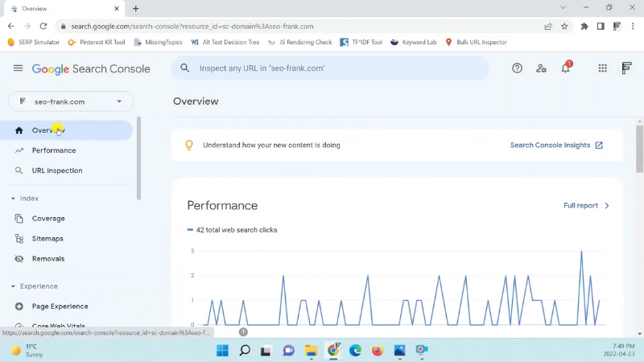Open Alt Text Decision Tree bookmark
Screen dimensions: 644x362
tap(225, 42)
